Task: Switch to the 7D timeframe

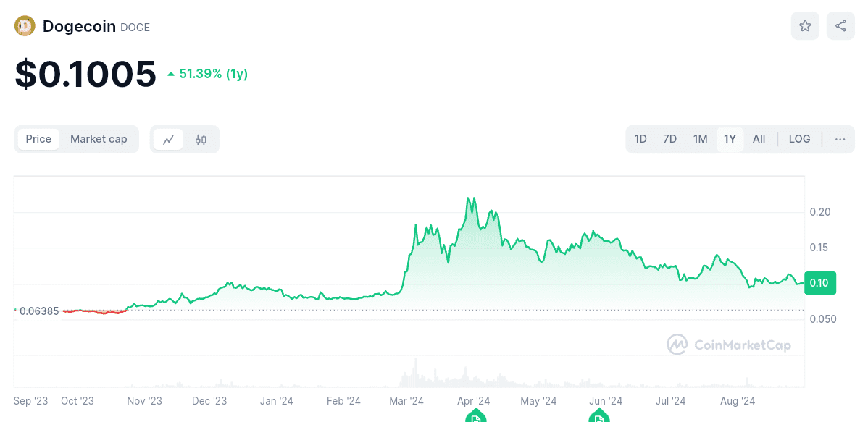Action: tap(669, 139)
